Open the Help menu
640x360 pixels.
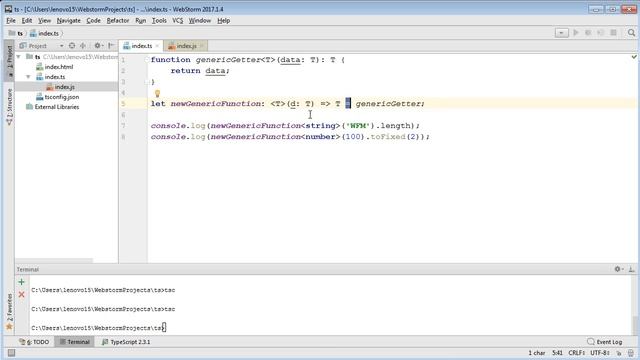[x=223, y=20]
